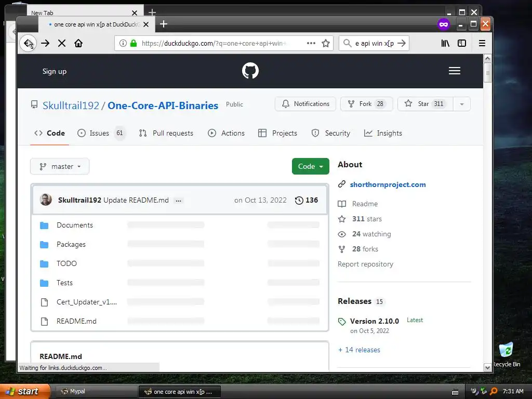Open the Cert_Updater_v1 file
Viewport: 532px width, 399px height.
(87, 302)
